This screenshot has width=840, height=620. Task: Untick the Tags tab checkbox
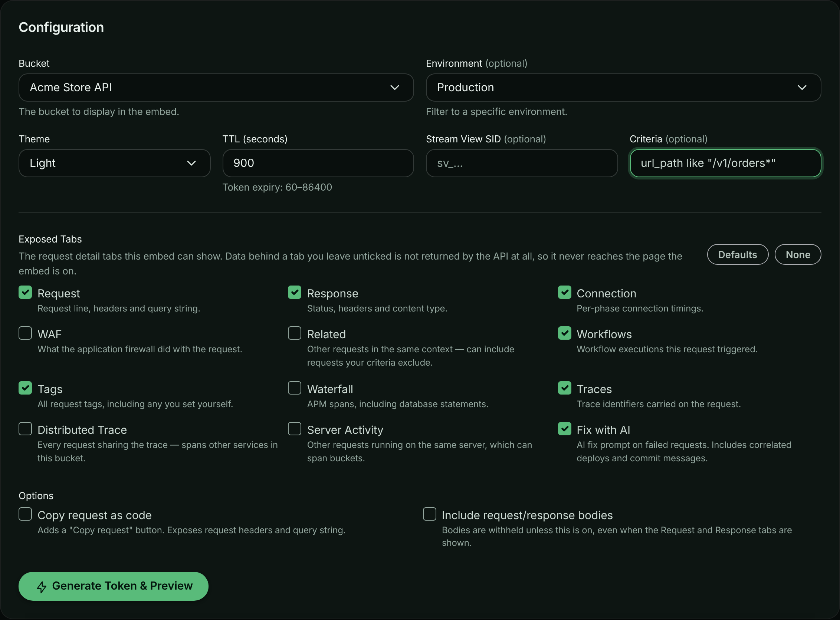(x=25, y=388)
